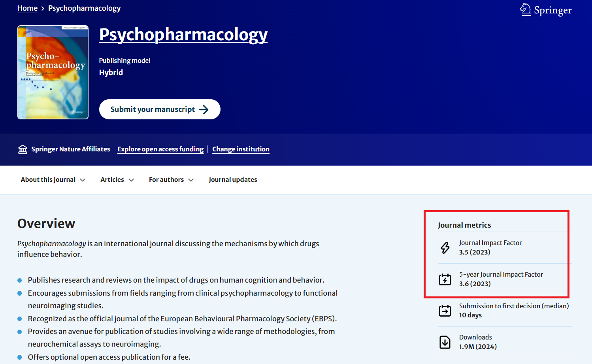Click the bullet about optional open access publication
The height and width of the screenshot is (364, 592).
(109, 357)
